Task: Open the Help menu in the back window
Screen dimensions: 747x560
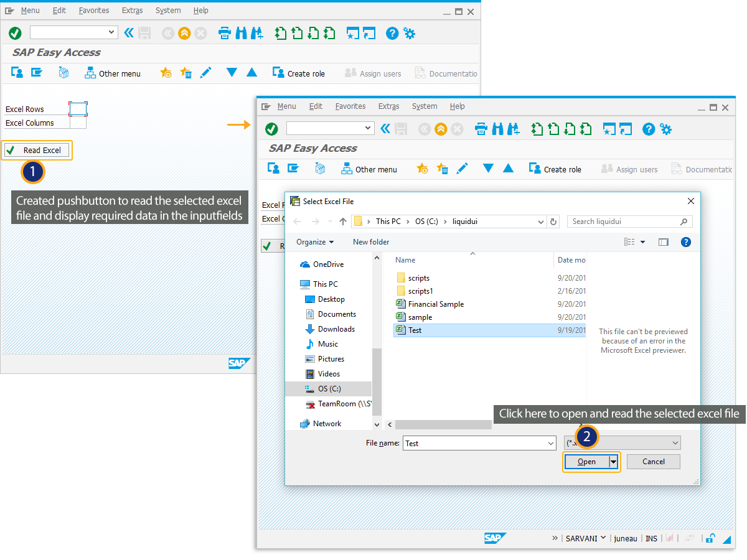Action: pos(201,11)
